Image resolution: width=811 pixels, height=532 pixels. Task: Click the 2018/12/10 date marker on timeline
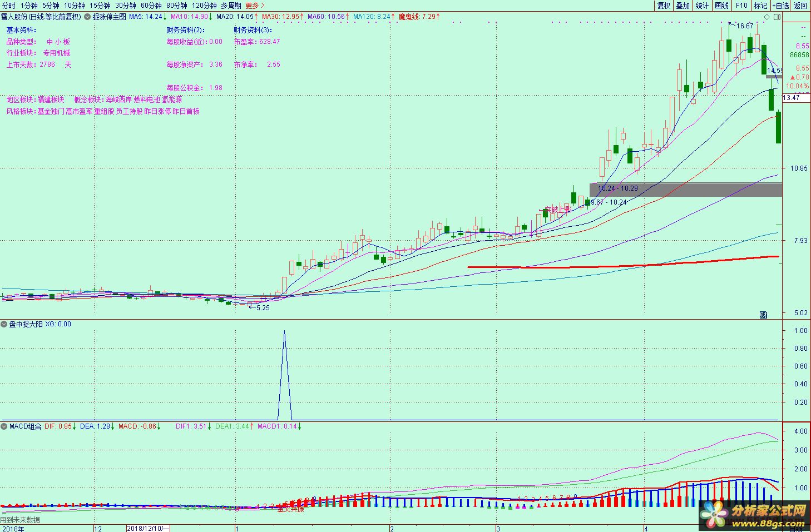149,528
